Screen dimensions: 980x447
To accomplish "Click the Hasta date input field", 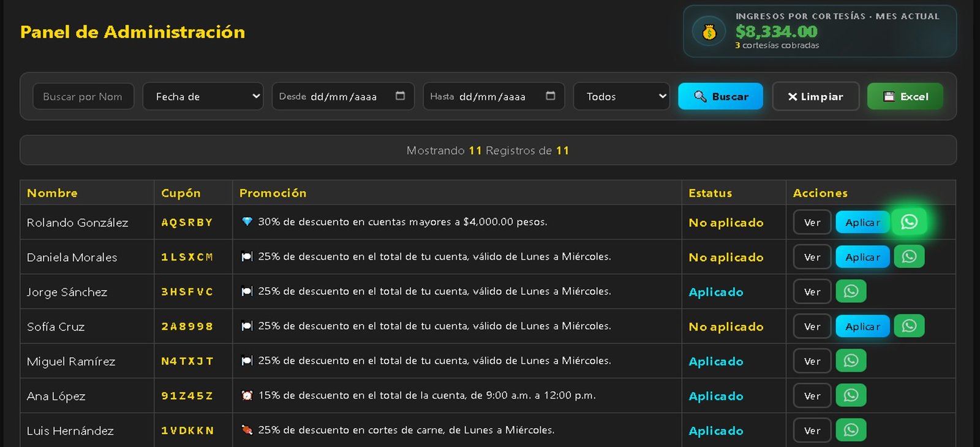I will (494, 96).
